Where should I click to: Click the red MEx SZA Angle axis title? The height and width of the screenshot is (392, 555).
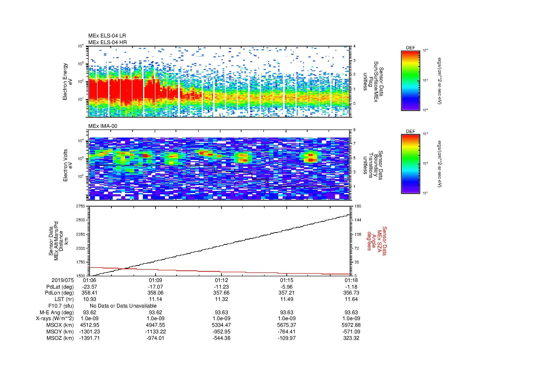click(x=377, y=241)
